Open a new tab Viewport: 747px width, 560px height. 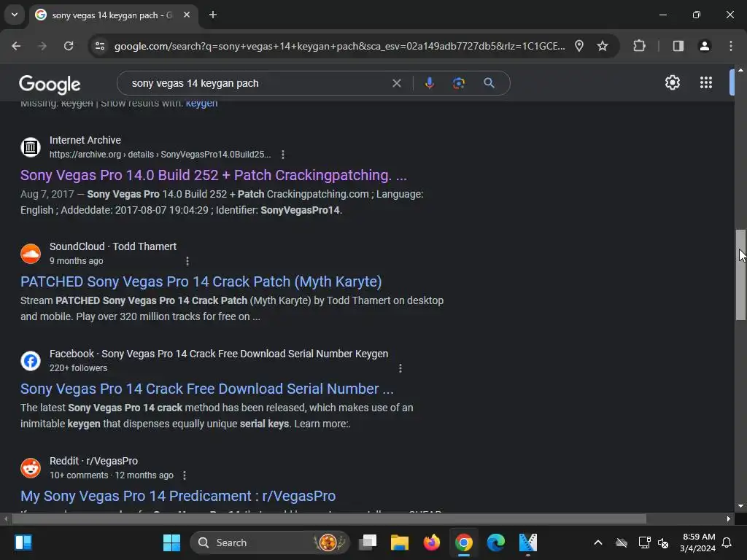[213, 15]
